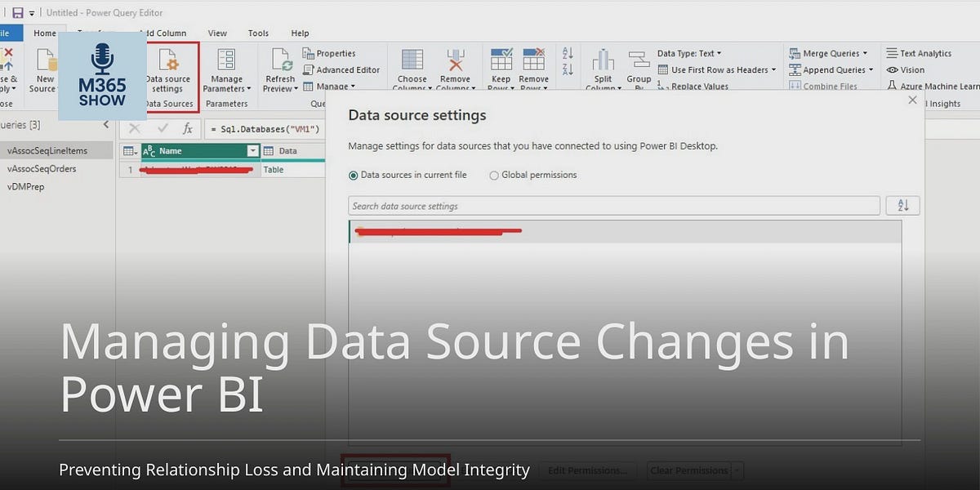
Task: Switch to the Home tab
Action: [x=45, y=33]
